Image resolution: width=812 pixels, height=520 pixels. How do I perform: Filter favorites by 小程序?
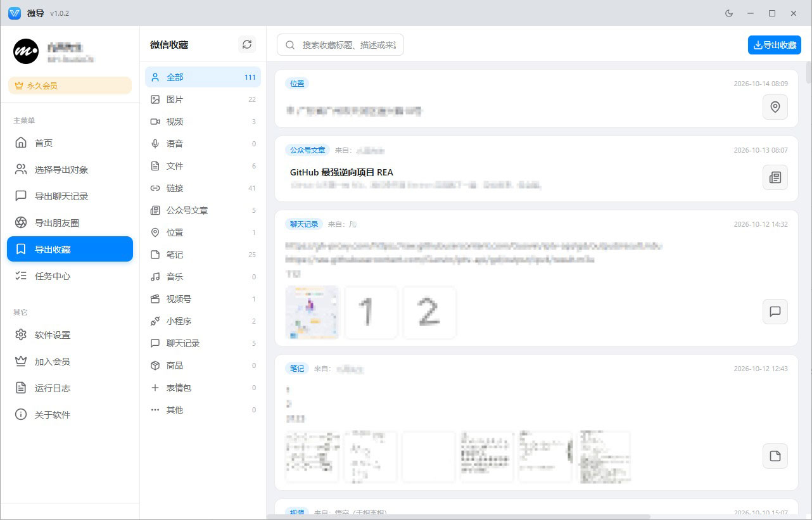pos(203,321)
